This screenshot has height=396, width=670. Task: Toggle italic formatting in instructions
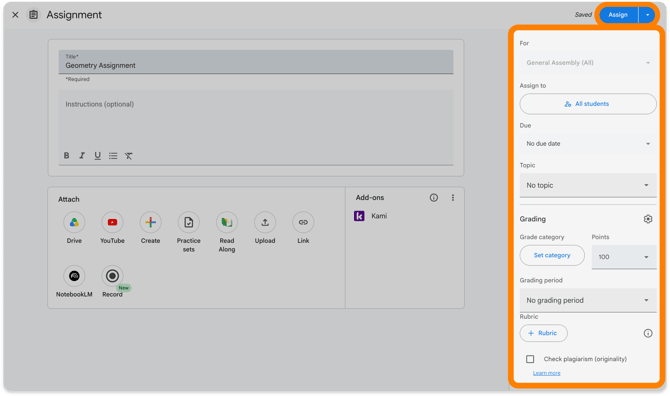[82, 155]
